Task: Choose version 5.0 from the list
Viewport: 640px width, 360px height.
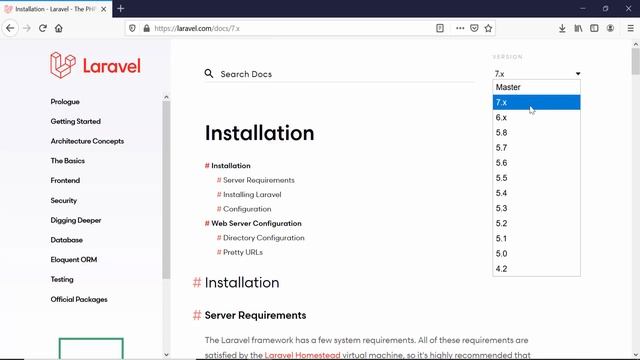Action: [x=536, y=253]
